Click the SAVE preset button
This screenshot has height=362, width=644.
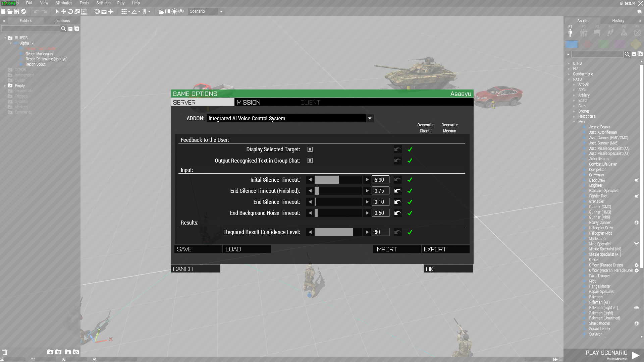[x=198, y=249]
